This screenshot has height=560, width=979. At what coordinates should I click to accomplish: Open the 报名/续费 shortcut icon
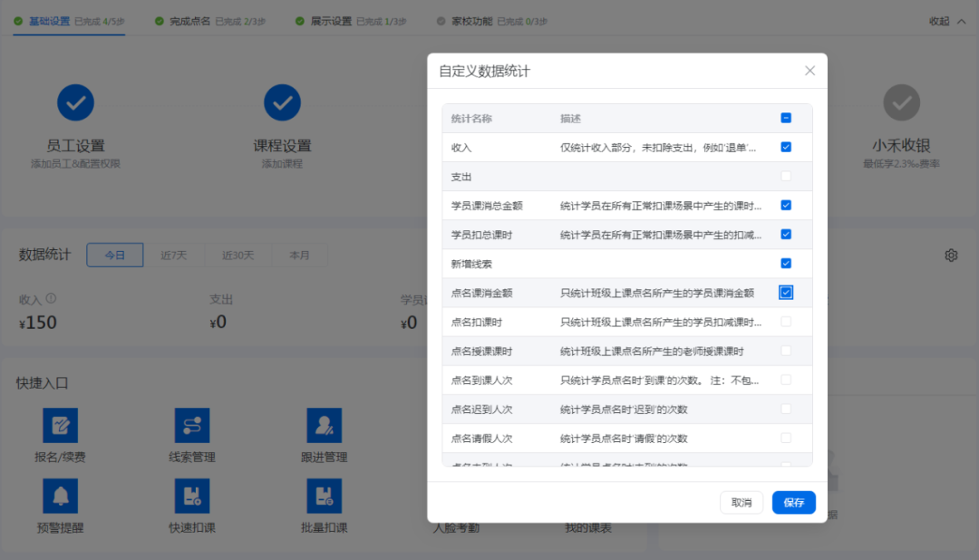click(60, 425)
